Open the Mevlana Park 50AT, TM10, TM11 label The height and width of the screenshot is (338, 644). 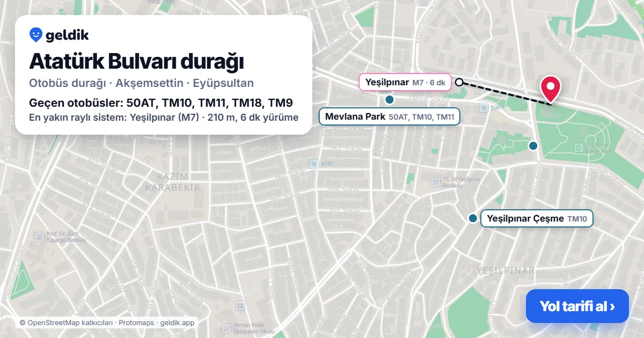[x=390, y=116]
